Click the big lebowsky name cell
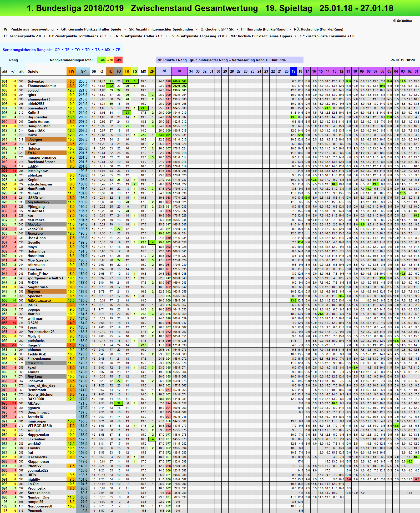 point(46,202)
